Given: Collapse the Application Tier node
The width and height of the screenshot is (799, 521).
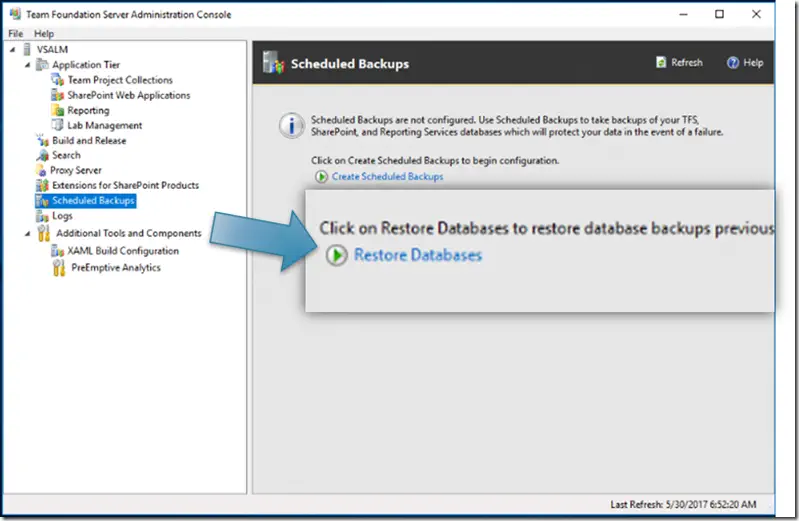Looking at the screenshot, I should click(x=28, y=65).
